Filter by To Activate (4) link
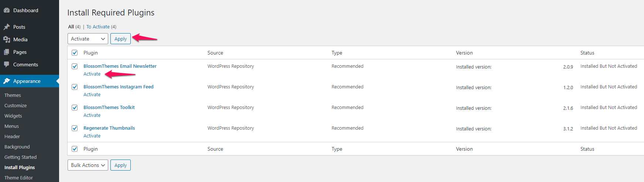Image resolution: width=644 pixels, height=182 pixels. pos(101,27)
